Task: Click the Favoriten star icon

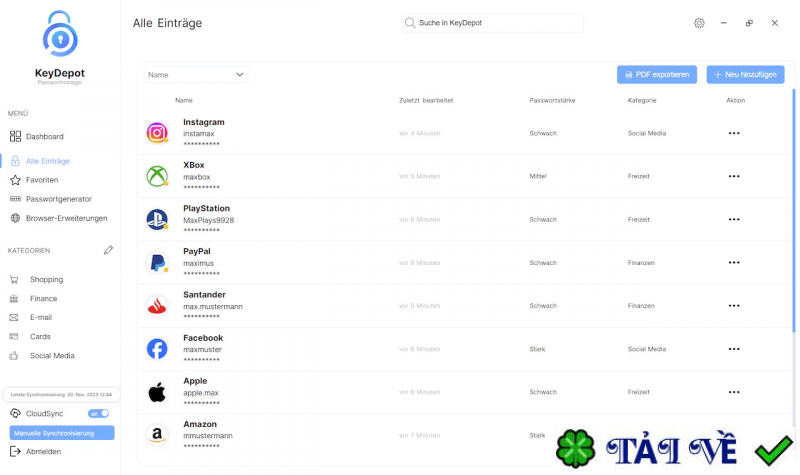Action: [15, 180]
